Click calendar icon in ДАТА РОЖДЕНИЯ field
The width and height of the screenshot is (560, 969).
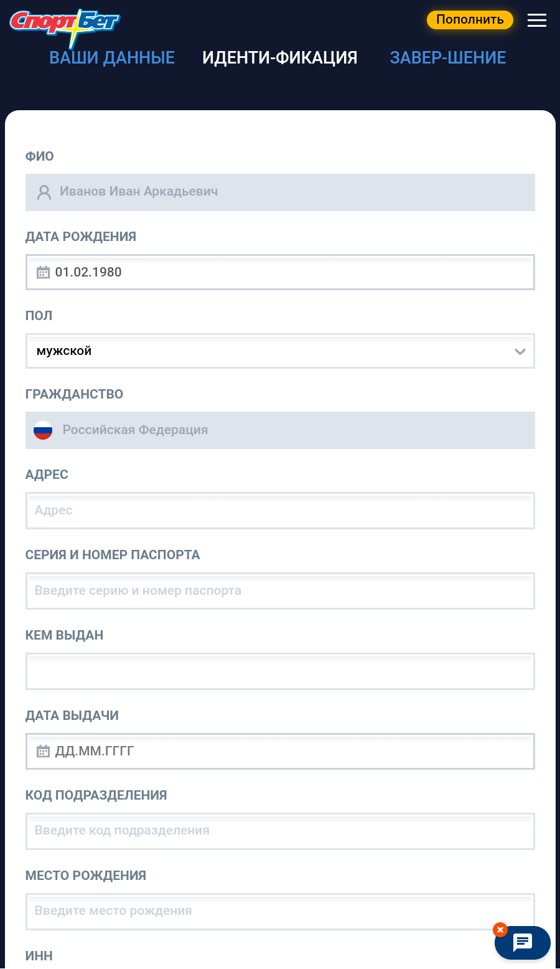(x=43, y=272)
